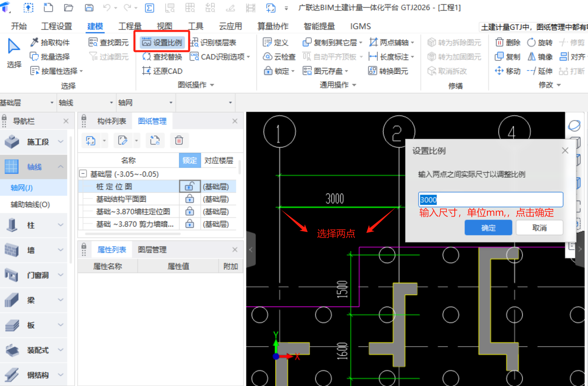588x386 pixels.
Task: Click the 对齐 tool
Action: click(x=573, y=57)
